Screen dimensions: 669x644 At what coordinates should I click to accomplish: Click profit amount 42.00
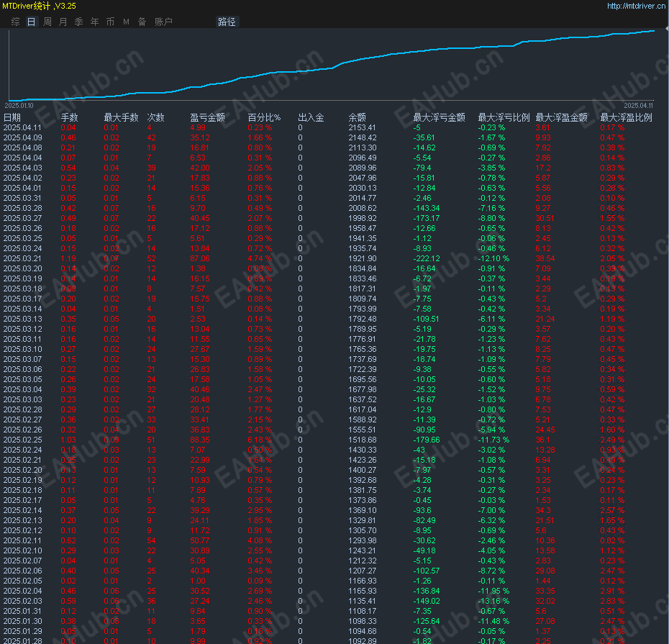[200, 168]
